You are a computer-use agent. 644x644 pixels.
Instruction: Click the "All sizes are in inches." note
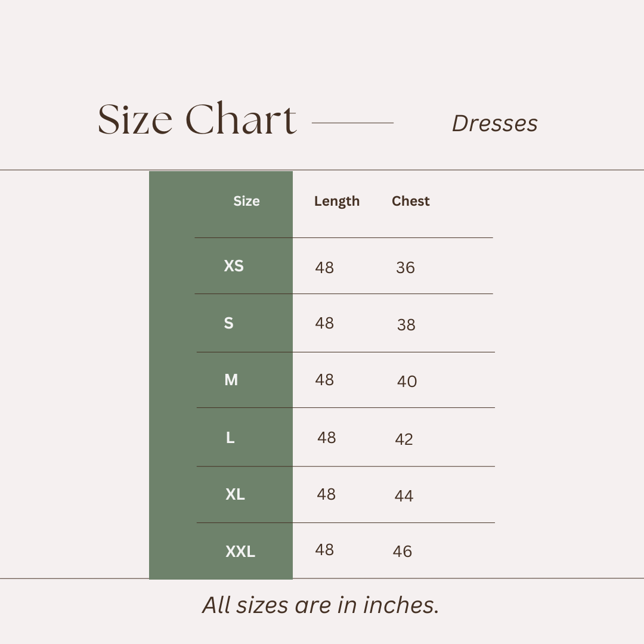[321, 605]
